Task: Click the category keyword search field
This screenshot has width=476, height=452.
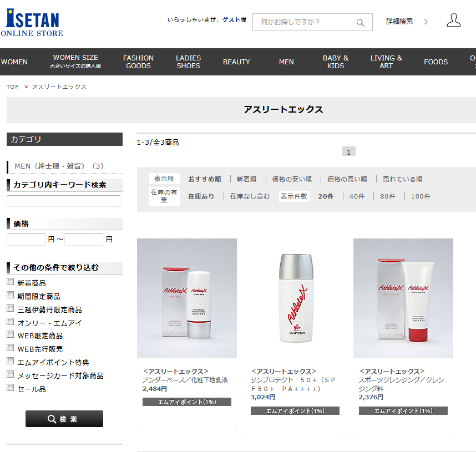Action: [63, 201]
